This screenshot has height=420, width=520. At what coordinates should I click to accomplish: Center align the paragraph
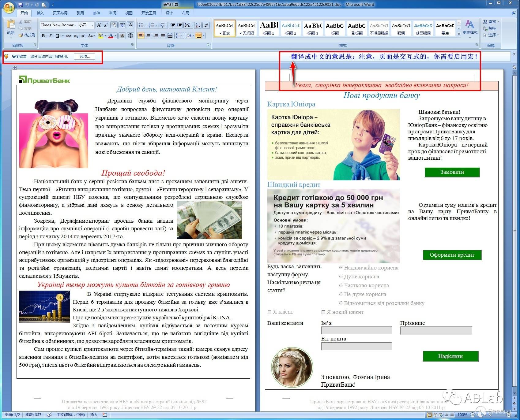[x=148, y=36]
